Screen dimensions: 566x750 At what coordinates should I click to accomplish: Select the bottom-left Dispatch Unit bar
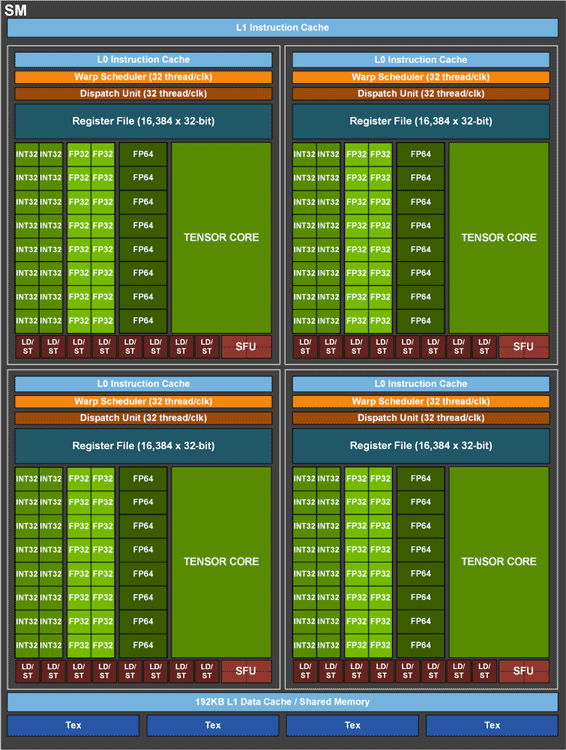[x=143, y=418]
